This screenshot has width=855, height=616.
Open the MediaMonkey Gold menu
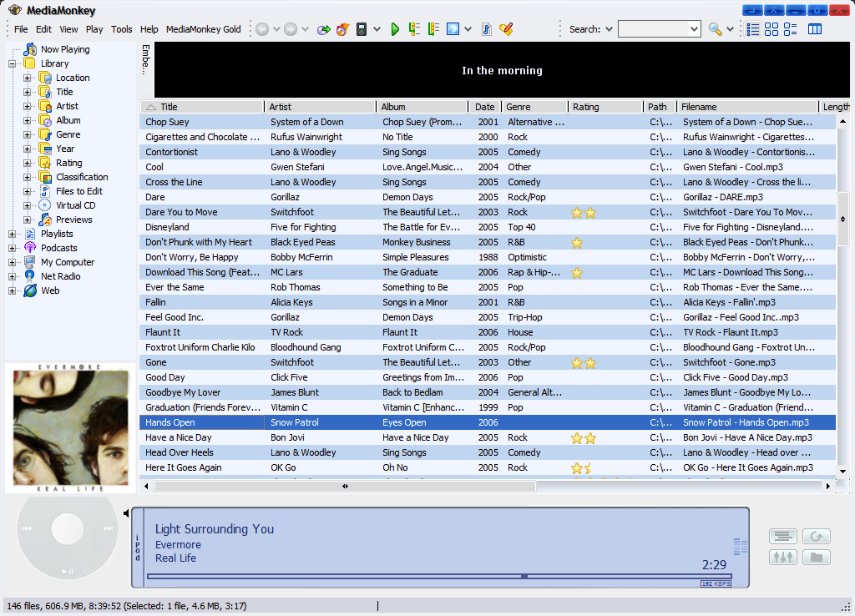(203, 29)
